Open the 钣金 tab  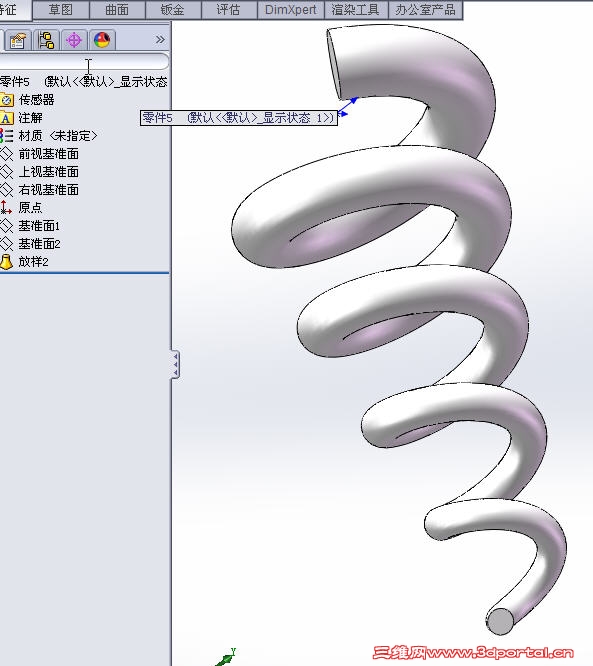coord(173,9)
